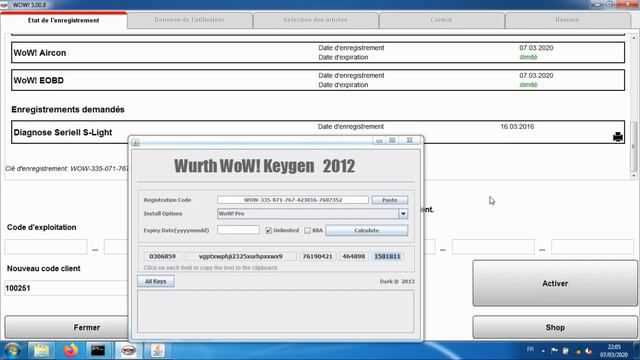
Task: Minimize the keygen window
Action: (x=379, y=140)
